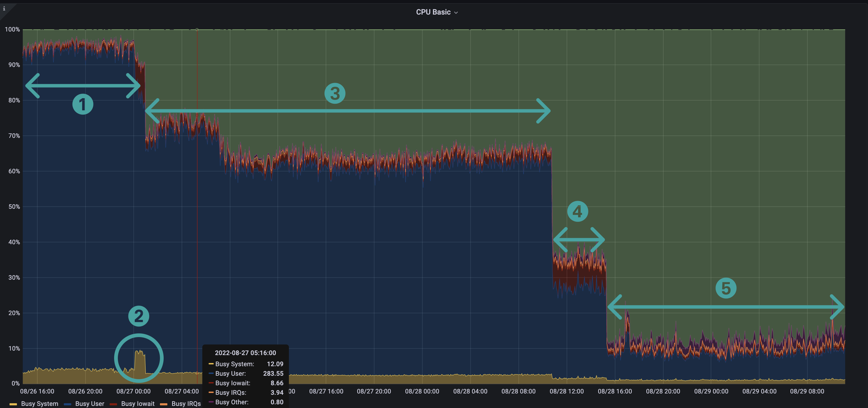Expand the panel options via the title chevron
This screenshot has width=868, height=408.
(x=457, y=12)
